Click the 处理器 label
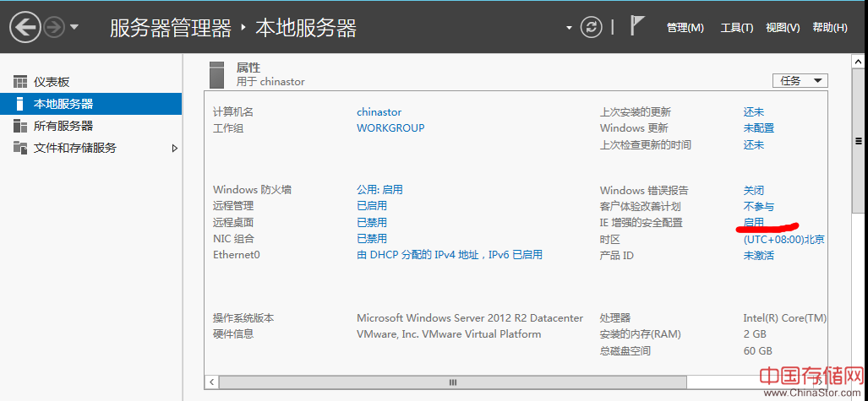The width and height of the screenshot is (868, 401). (x=615, y=318)
